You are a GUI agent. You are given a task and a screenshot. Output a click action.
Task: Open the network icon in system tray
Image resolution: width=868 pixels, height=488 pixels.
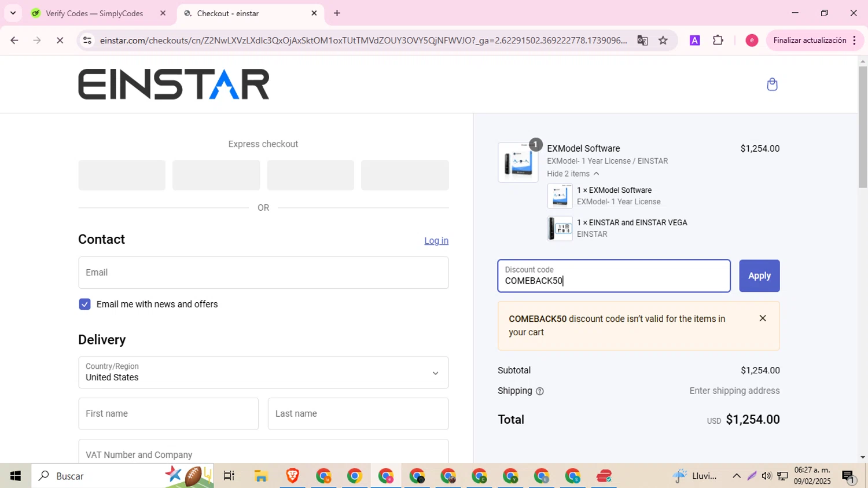782,476
